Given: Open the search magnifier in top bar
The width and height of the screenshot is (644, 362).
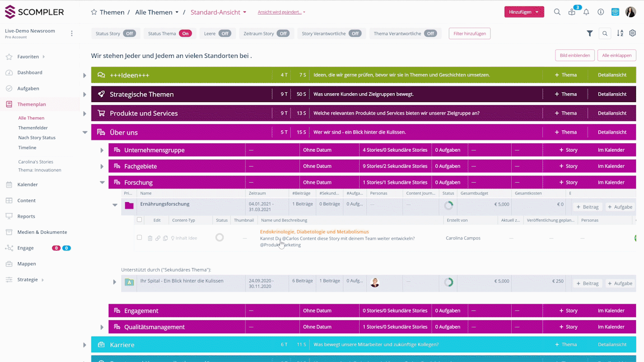Looking at the screenshot, I should (x=557, y=12).
